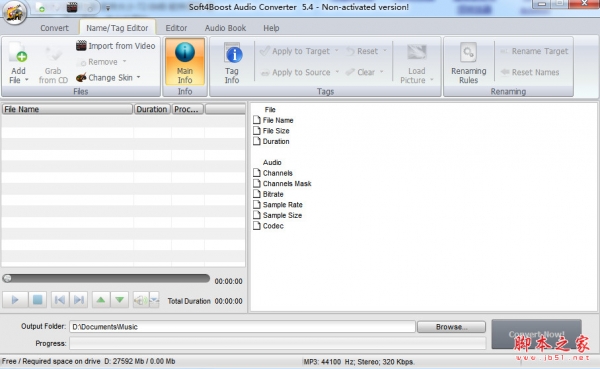Open the Change Skin dropdown arrow
This screenshot has width=600, height=369.
click(139, 77)
